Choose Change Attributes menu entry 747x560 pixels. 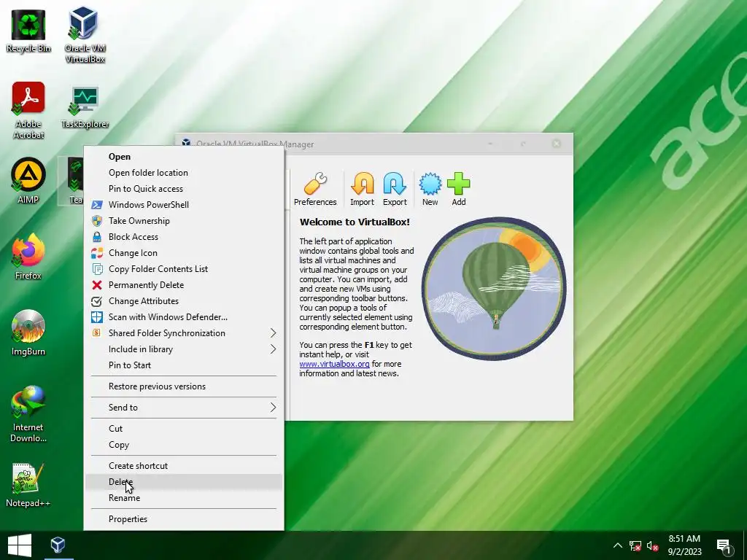(184, 301)
